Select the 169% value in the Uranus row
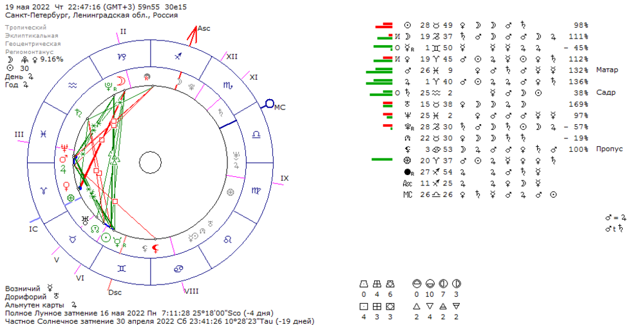 point(578,104)
